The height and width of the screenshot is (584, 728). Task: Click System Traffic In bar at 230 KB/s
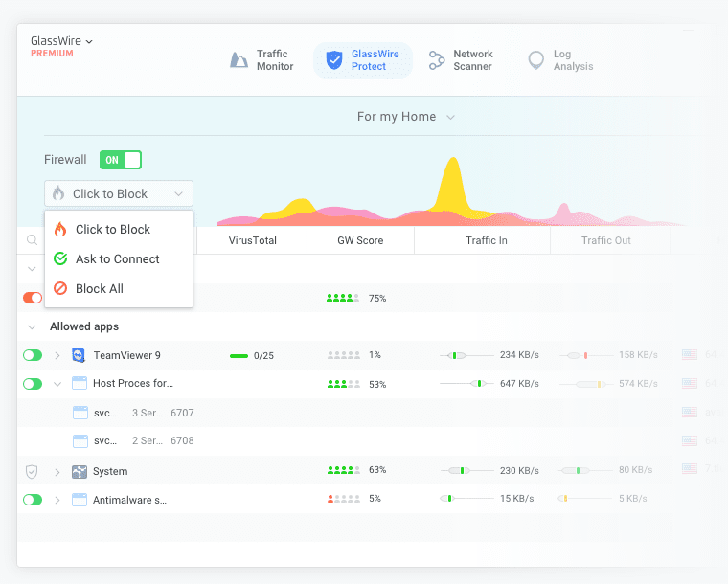(x=466, y=470)
